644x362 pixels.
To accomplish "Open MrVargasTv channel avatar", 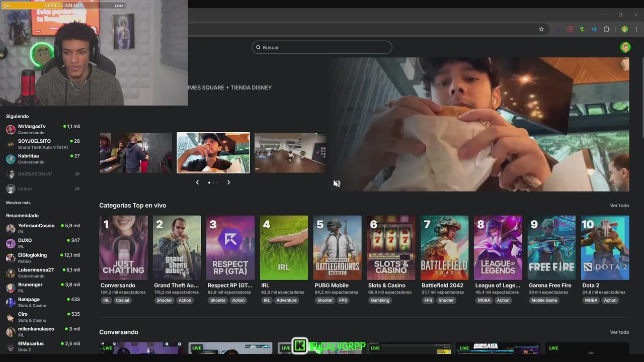I will coord(11,130).
